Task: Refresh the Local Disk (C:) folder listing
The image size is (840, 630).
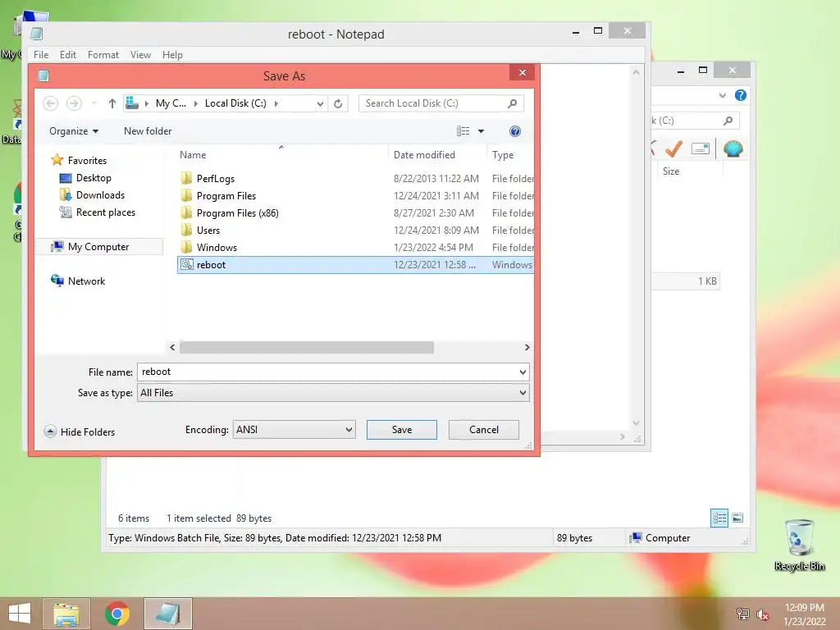Action: [338, 103]
